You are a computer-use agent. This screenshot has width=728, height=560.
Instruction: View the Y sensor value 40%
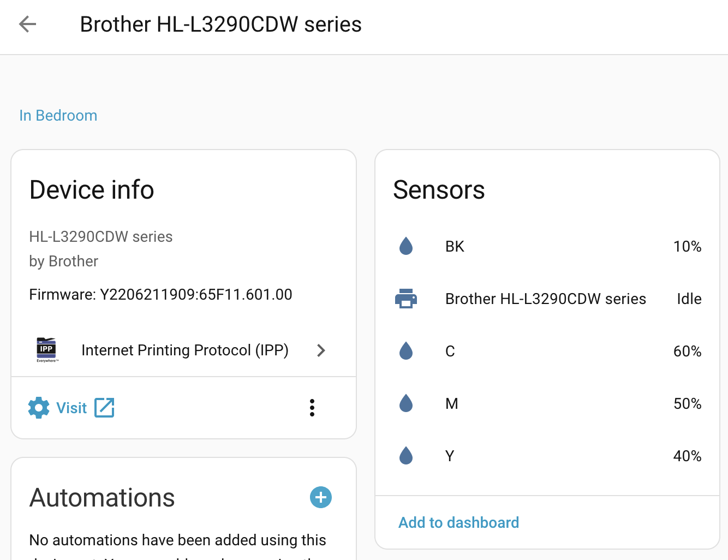[x=687, y=456]
